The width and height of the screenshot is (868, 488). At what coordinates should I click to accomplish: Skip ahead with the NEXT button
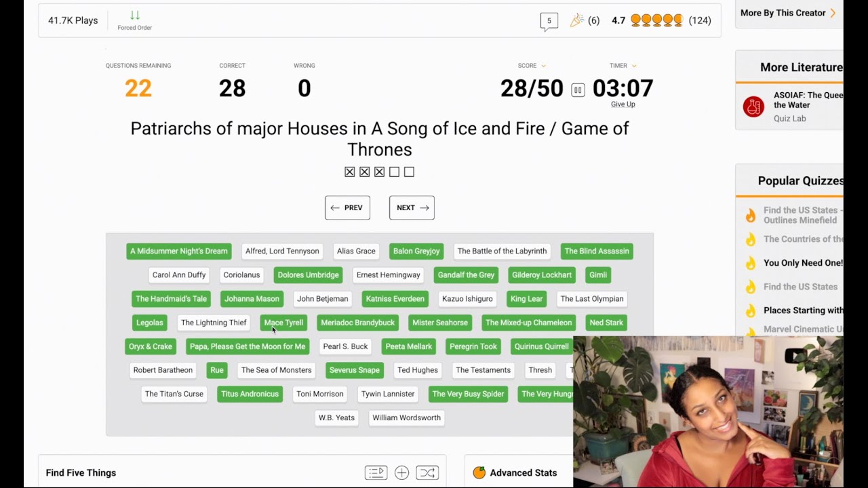pos(412,207)
